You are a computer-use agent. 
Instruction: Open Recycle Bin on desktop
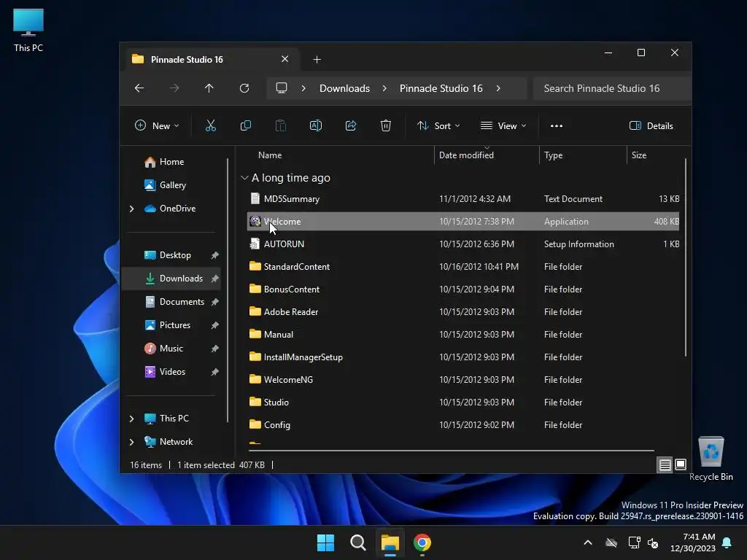click(711, 459)
